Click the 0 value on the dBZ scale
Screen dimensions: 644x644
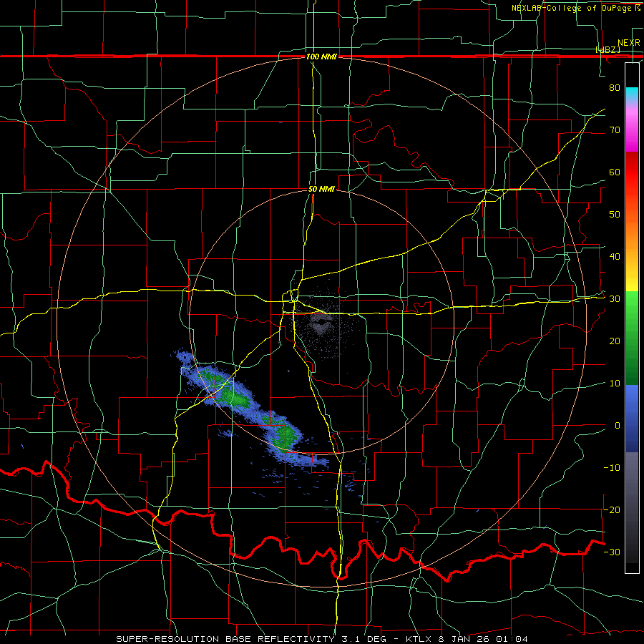tap(618, 426)
